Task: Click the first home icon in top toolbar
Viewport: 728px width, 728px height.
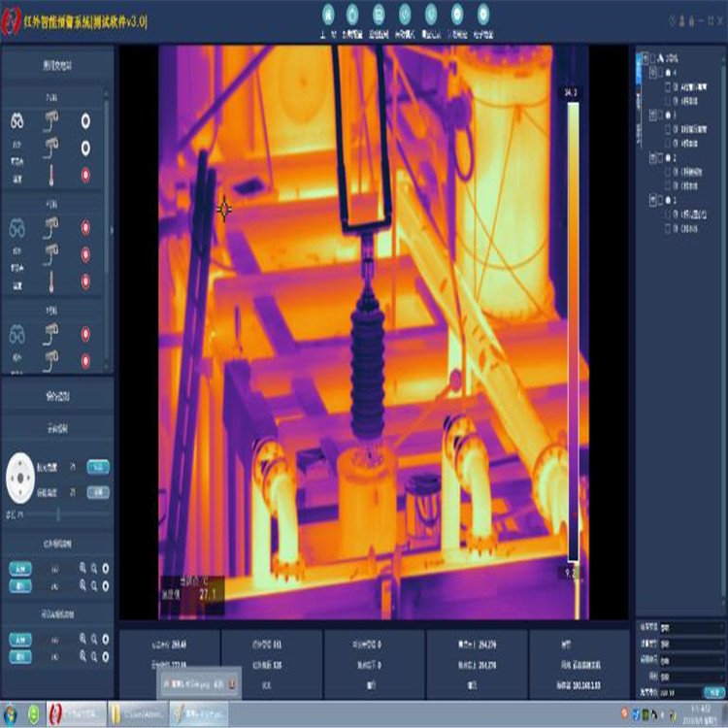Action: pyautogui.click(x=328, y=13)
